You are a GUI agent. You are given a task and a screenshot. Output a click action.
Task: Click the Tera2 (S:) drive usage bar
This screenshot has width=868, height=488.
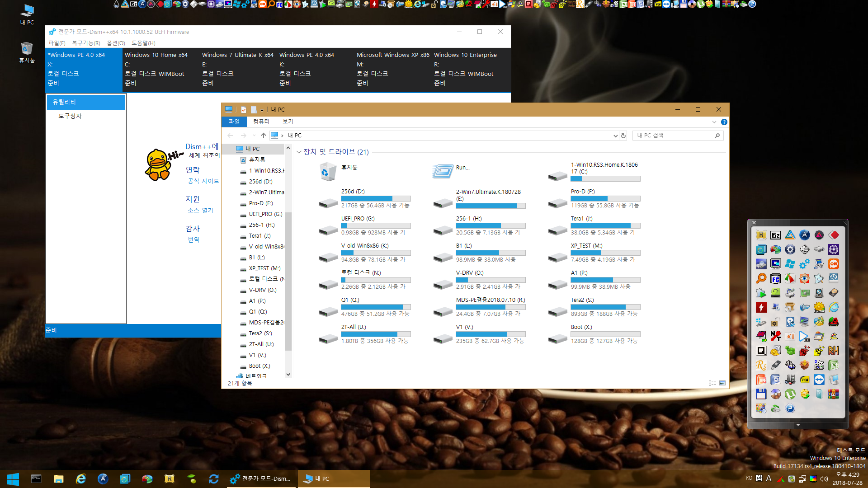tap(605, 307)
